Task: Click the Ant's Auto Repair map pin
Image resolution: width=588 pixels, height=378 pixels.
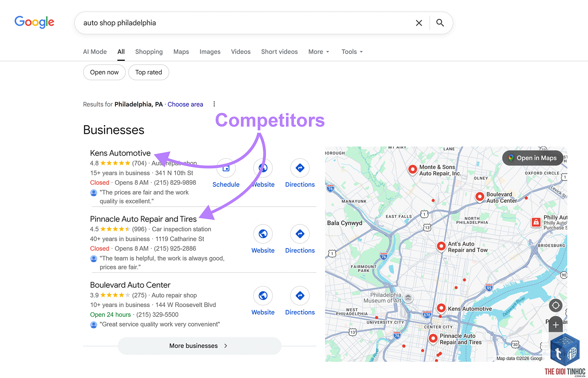Action: (441, 246)
